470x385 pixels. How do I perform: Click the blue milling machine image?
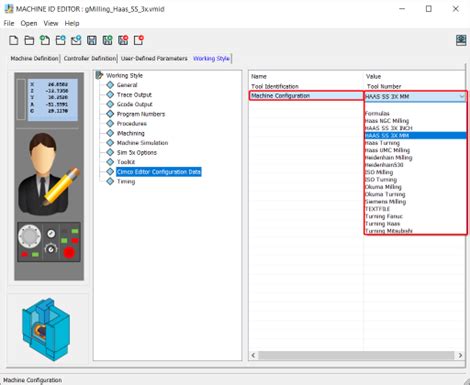(x=46, y=329)
